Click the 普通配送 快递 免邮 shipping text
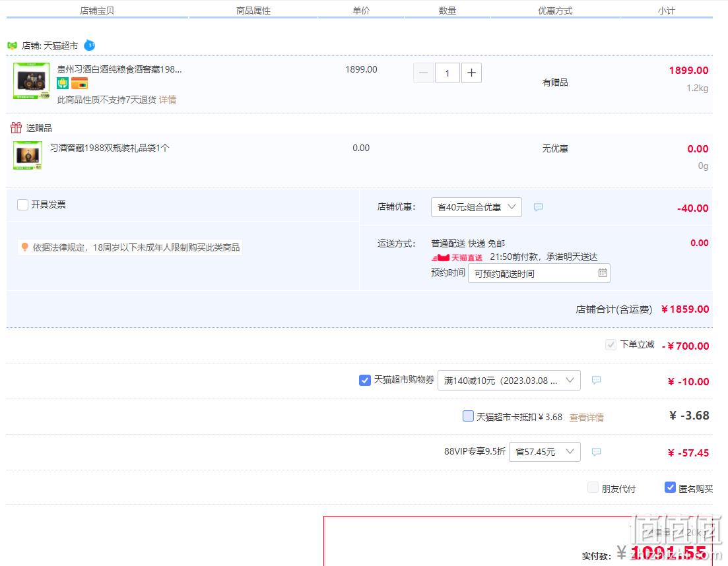 [x=468, y=243]
